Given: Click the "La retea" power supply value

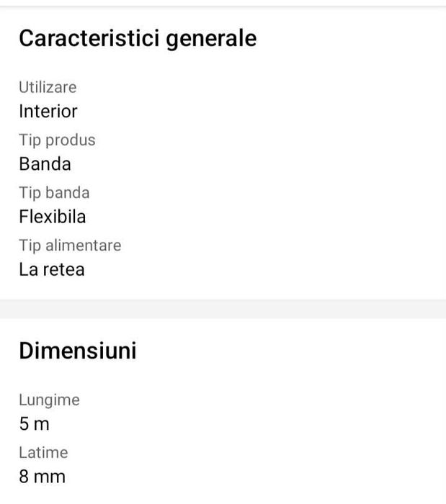Looking at the screenshot, I should pos(51,270).
